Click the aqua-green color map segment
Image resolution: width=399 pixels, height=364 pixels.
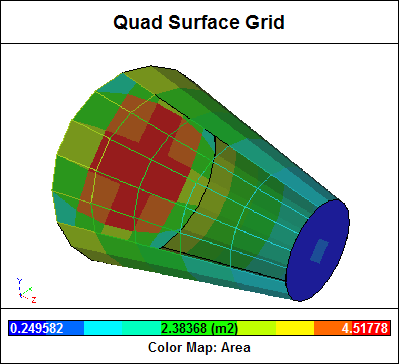pyautogui.click(x=141, y=328)
